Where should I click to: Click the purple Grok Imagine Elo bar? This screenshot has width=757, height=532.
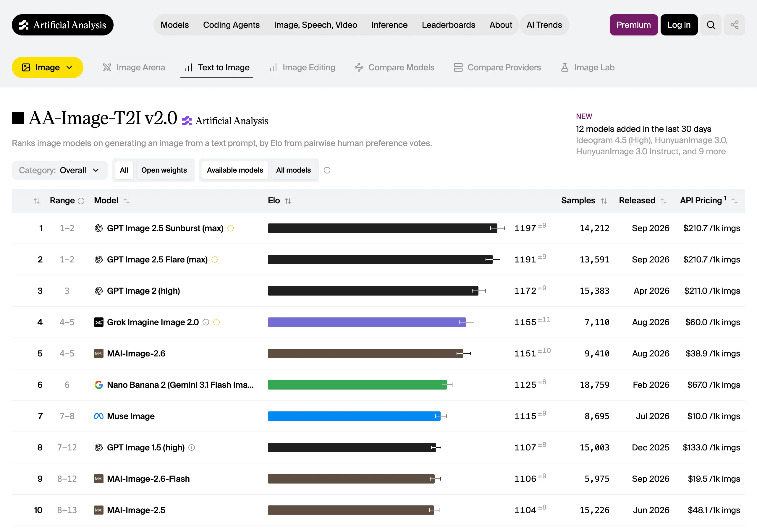367,322
